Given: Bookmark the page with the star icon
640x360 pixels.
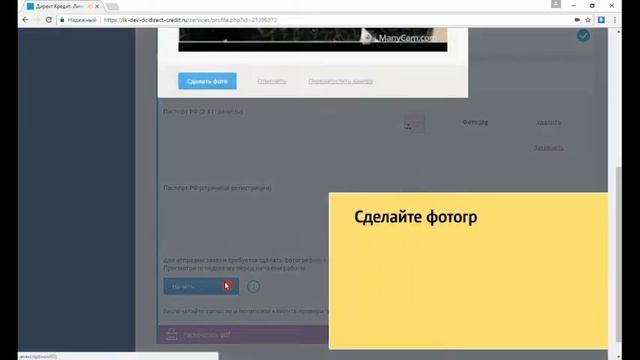Looking at the screenshot, I should pyautogui.click(x=588, y=20).
